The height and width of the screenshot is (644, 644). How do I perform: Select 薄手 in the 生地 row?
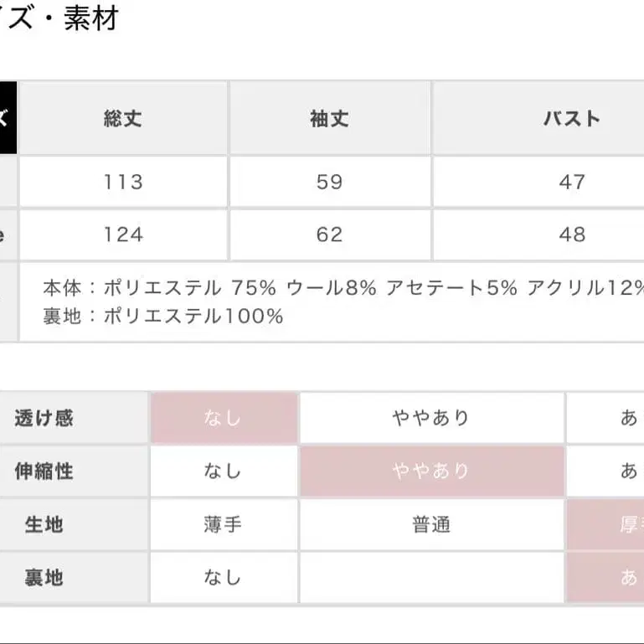(x=223, y=524)
